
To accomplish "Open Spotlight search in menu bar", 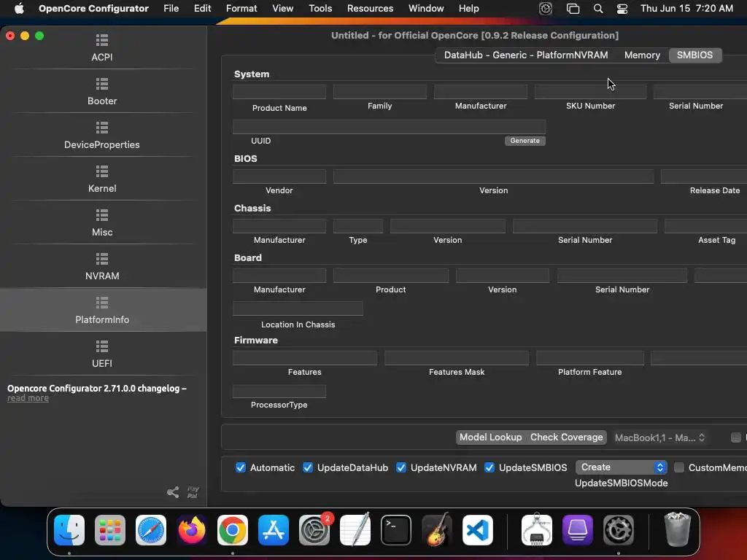I will [x=598, y=9].
